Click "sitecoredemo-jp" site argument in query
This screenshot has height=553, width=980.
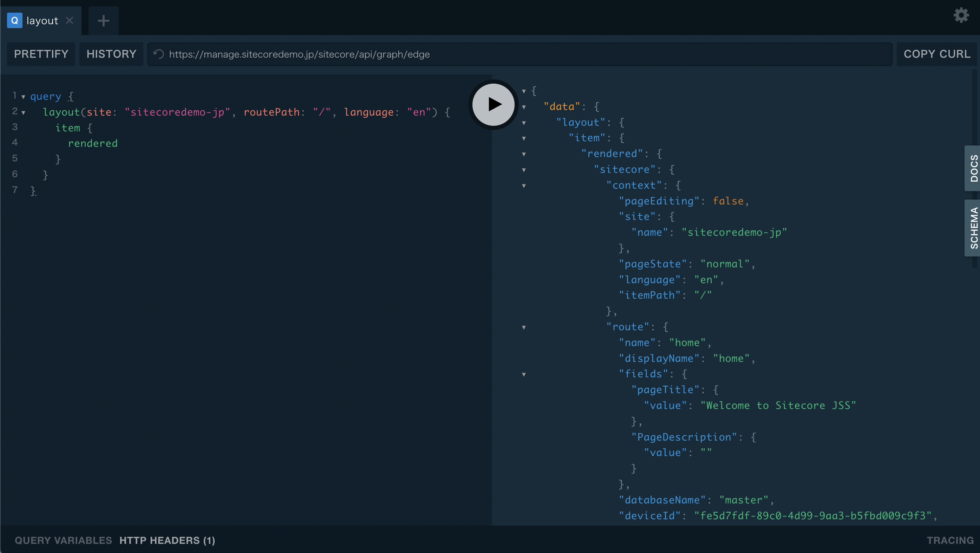pyautogui.click(x=177, y=112)
